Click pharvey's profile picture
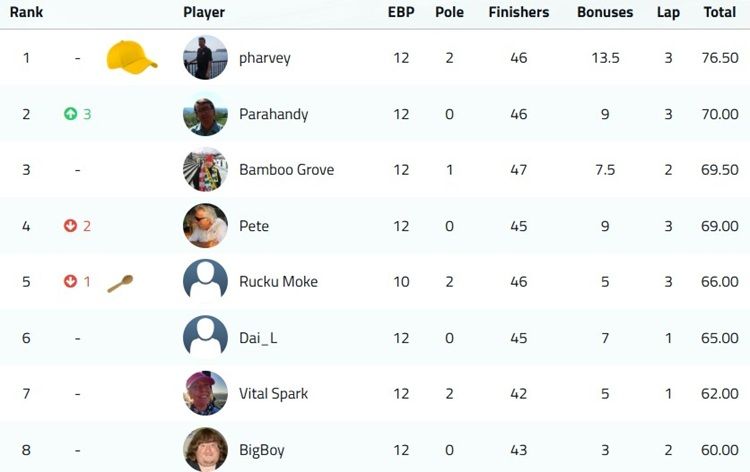Viewport: 750px width, 472px height. (x=205, y=57)
